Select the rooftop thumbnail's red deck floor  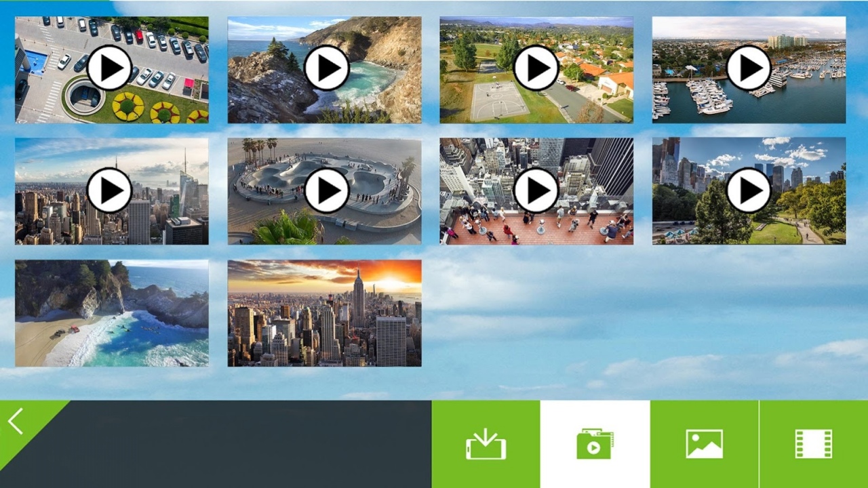coord(536,230)
